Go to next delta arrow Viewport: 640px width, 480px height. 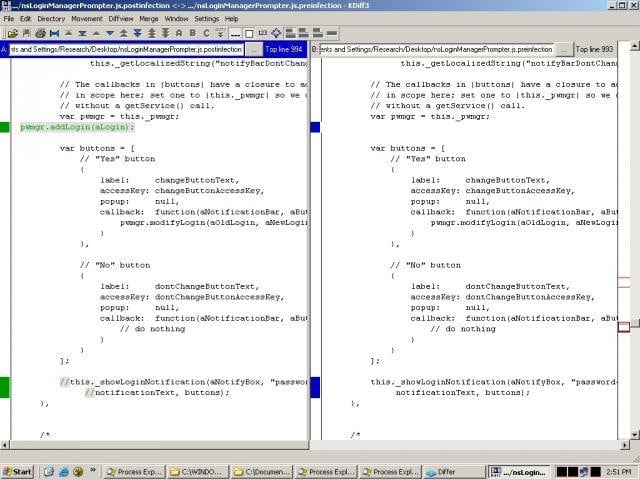pos(110,33)
